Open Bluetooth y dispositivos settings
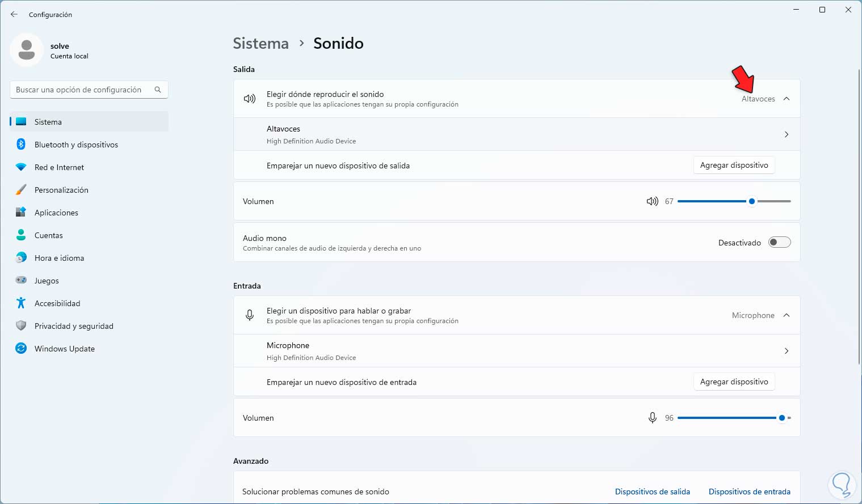The height and width of the screenshot is (504, 862). point(76,145)
